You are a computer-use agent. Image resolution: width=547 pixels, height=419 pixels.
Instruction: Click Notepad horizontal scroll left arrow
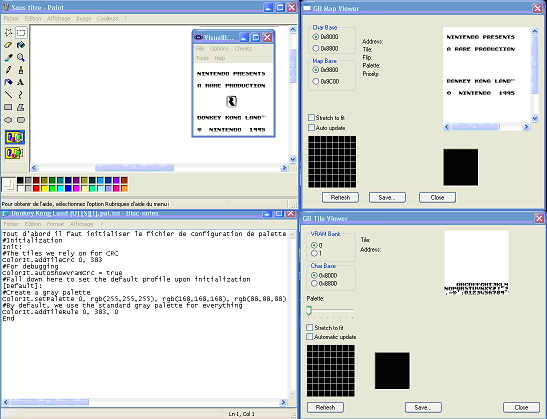[x=6, y=402]
